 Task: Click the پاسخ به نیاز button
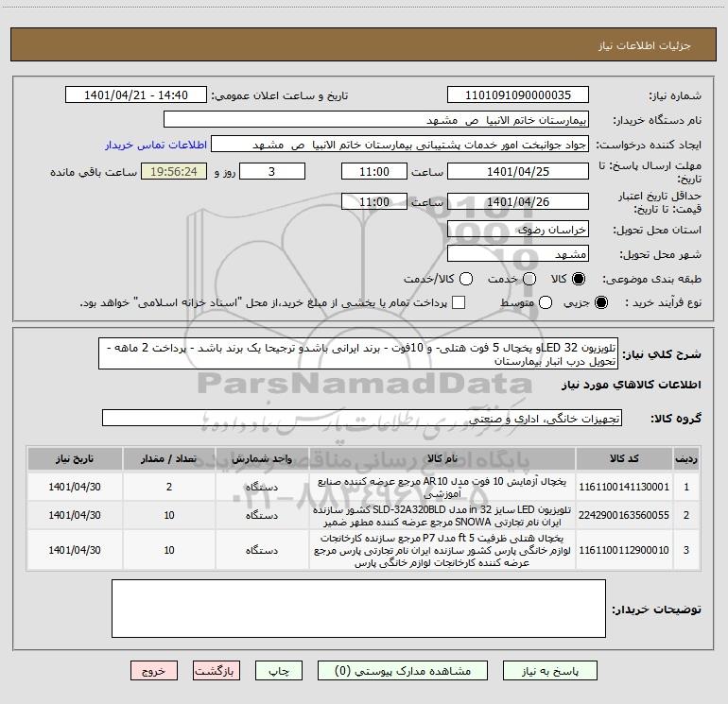coord(550,671)
